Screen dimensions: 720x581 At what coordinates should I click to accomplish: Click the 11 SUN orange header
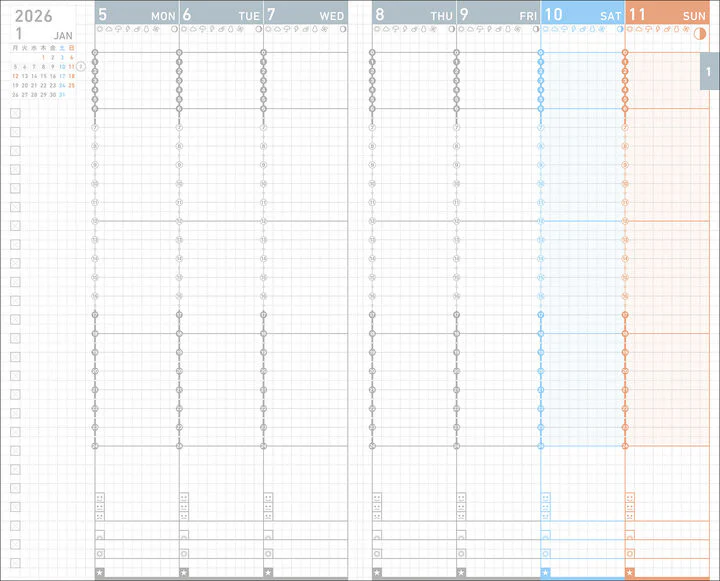tap(667, 14)
